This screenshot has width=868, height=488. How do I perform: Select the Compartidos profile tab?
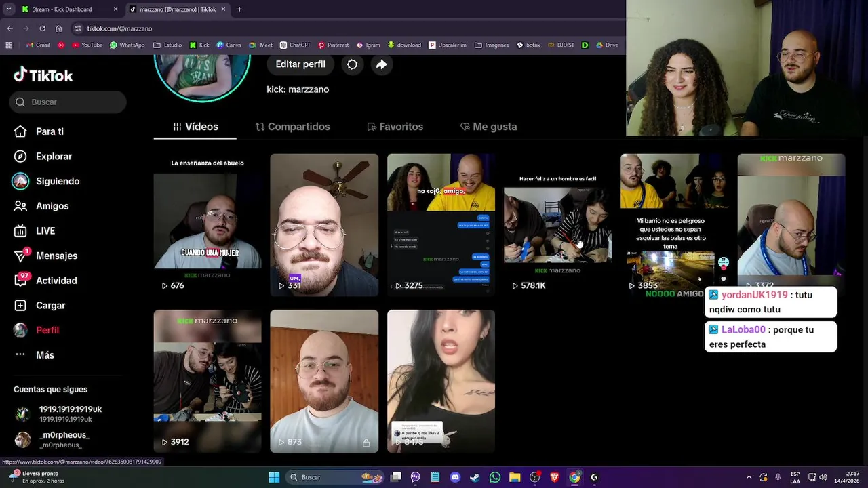[292, 127]
